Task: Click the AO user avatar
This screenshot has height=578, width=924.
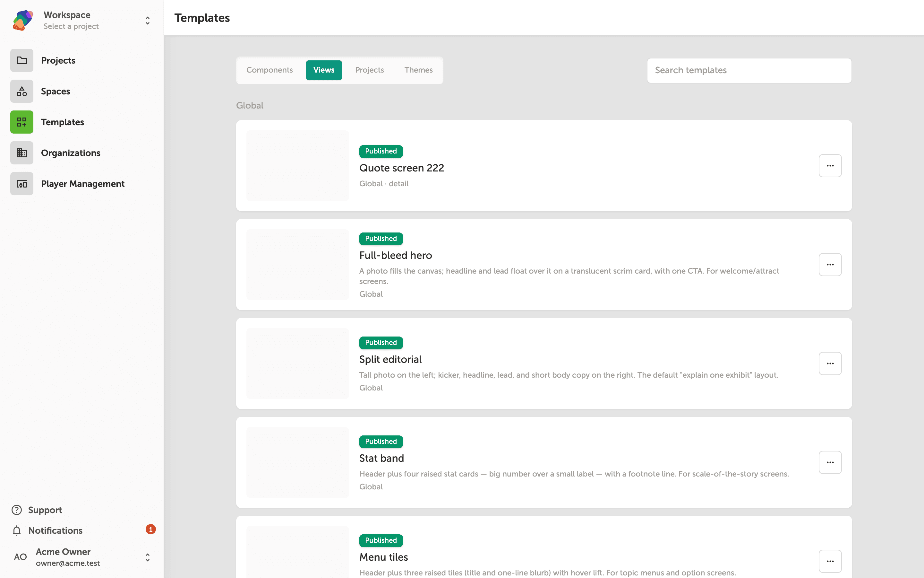Action: pyautogui.click(x=20, y=557)
